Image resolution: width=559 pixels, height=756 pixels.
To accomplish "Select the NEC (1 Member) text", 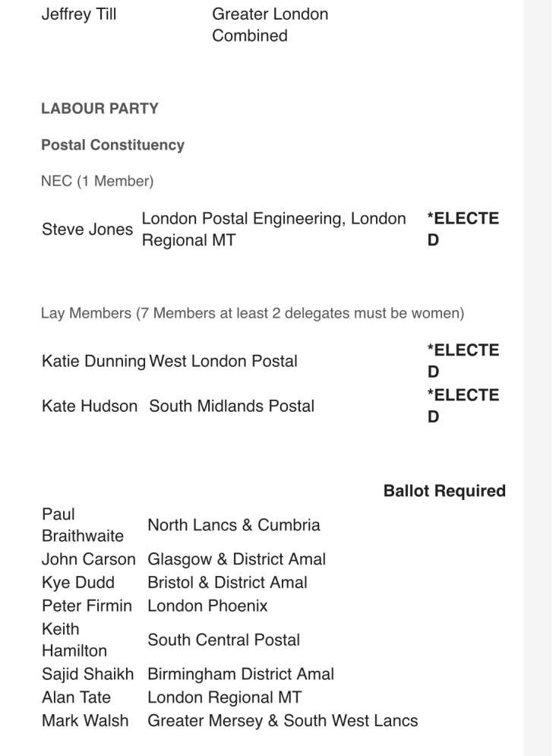I will 97,181.
